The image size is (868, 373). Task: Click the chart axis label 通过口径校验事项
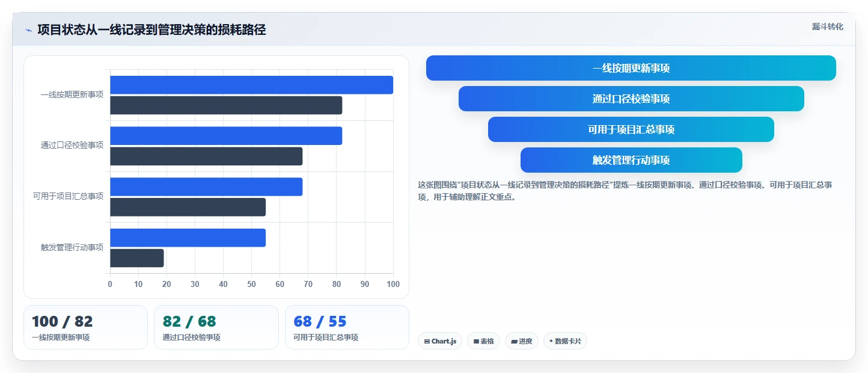[72, 145]
